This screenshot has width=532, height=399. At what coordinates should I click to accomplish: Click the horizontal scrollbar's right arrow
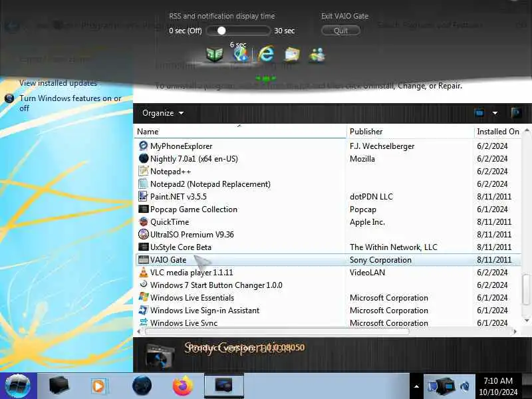(x=515, y=331)
